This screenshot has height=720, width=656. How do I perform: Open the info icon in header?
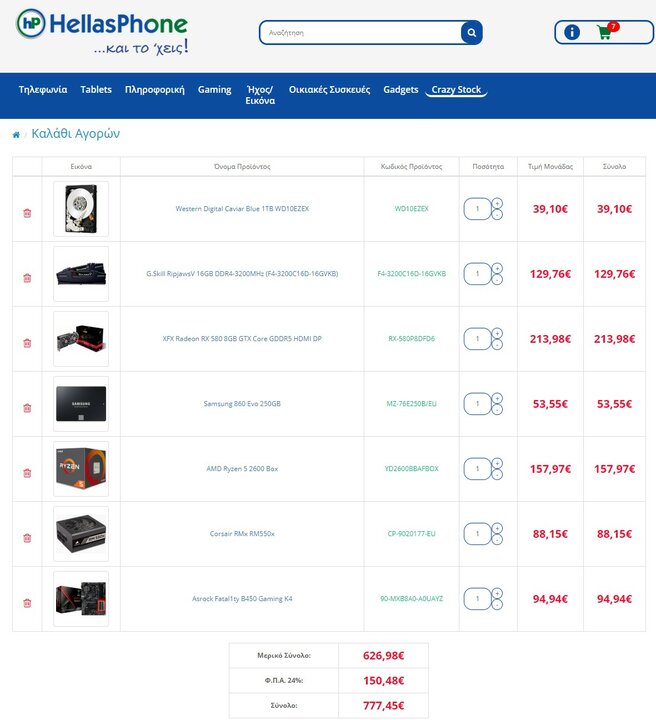click(x=572, y=32)
